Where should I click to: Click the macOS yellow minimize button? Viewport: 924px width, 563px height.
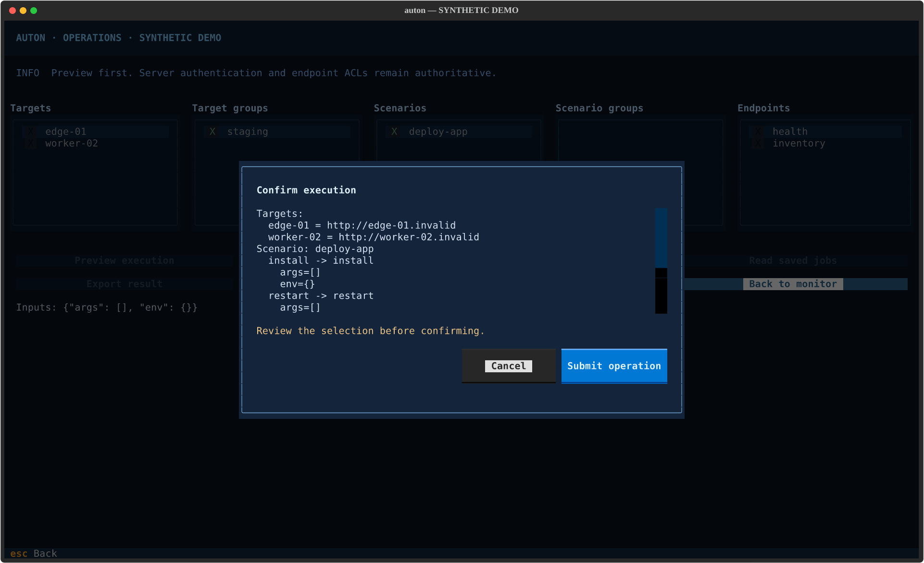(x=23, y=11)
